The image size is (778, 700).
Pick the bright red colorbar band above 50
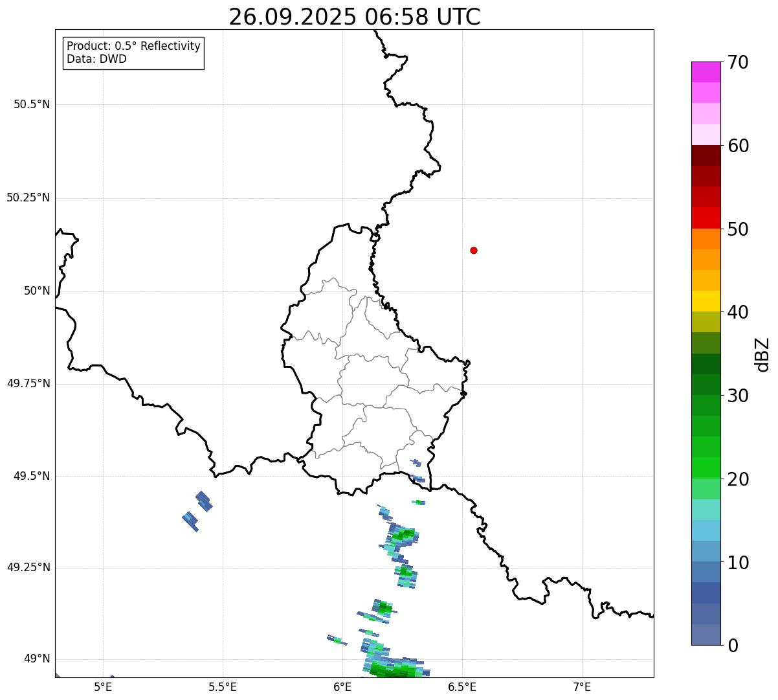[x=706, y=218]
